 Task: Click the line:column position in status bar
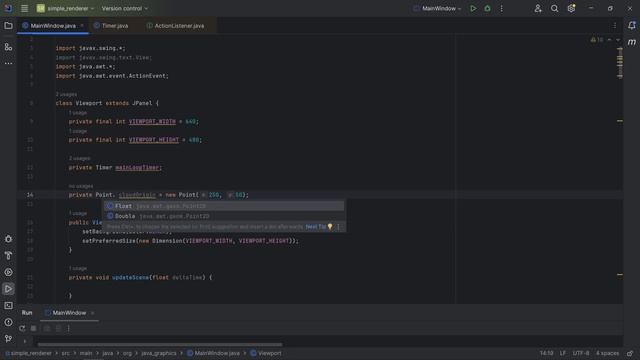[x=547, y=353]
